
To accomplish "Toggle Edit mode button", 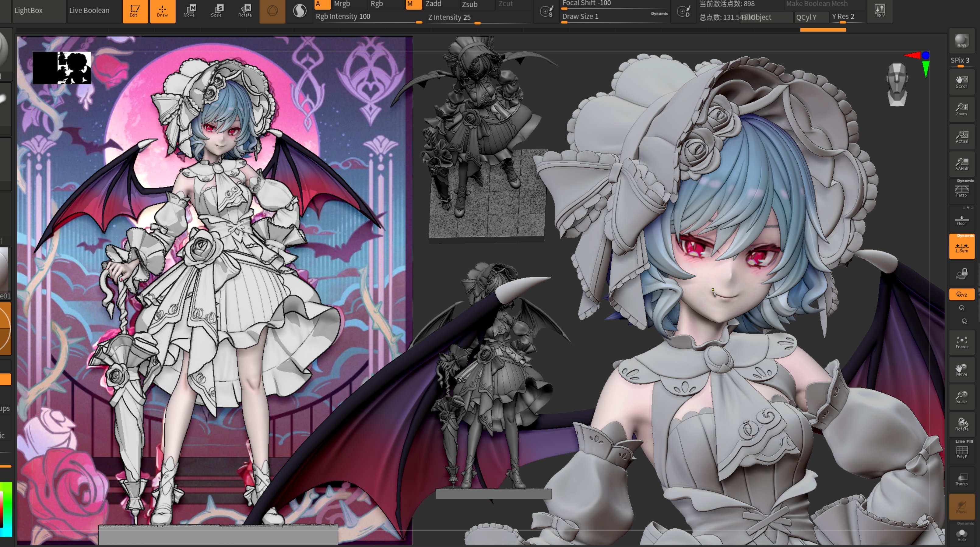I will (x=135, y=11).
